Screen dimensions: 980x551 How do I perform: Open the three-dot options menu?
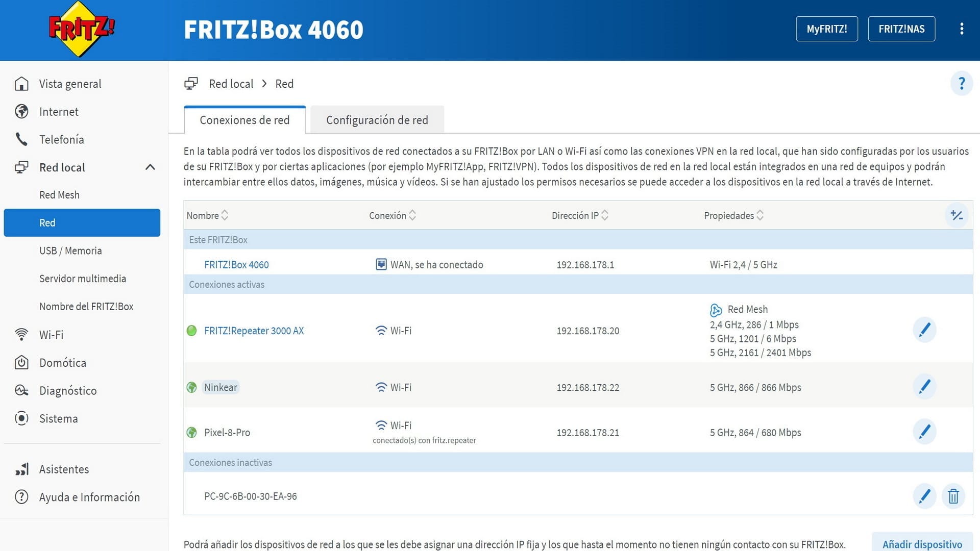(962, 29)
